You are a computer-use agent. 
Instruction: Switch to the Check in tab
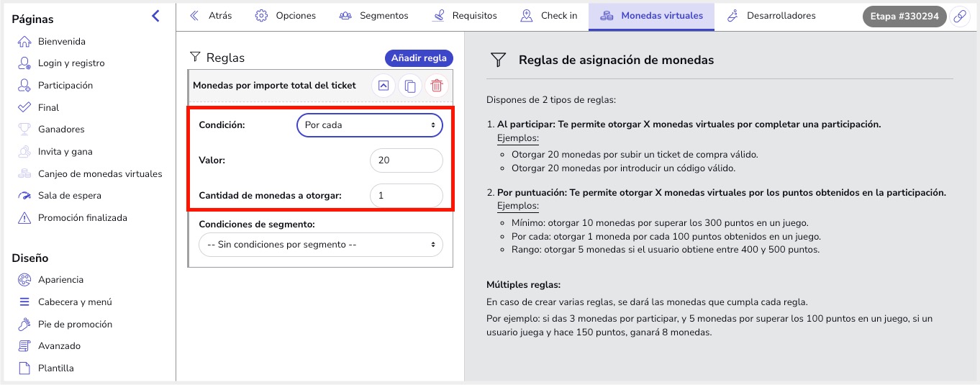[x=549, y=16]
